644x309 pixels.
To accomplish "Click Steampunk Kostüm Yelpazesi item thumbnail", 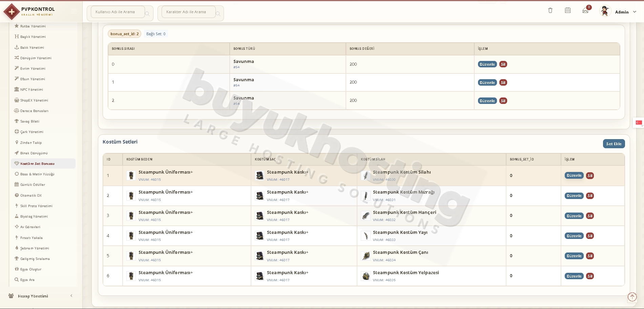I will pyautogui.click(x=366, y=276).
